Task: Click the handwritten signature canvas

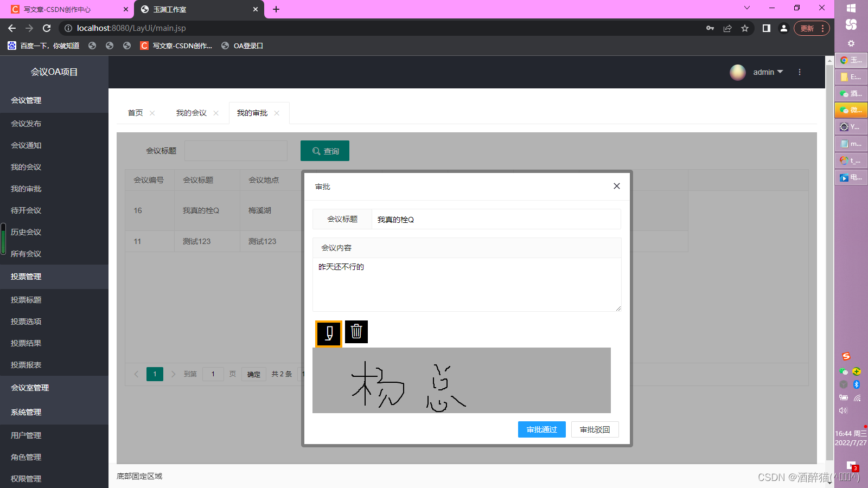Action: coord(462,380)
